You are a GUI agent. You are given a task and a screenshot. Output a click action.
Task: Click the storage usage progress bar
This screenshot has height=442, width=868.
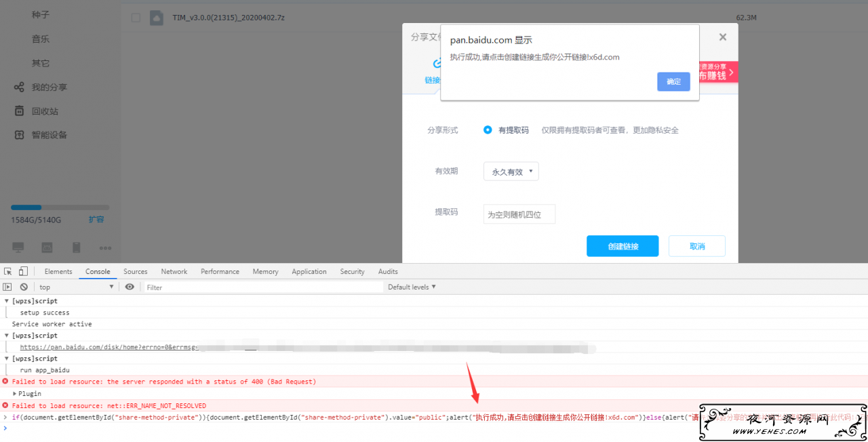[60, 207]
